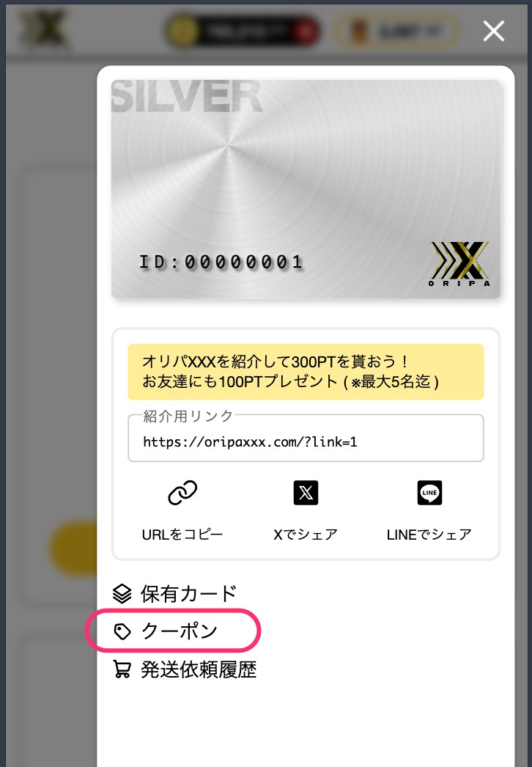
Task: Open the 発送依頼履歴 menu item
Action: [x=185, y=669]
